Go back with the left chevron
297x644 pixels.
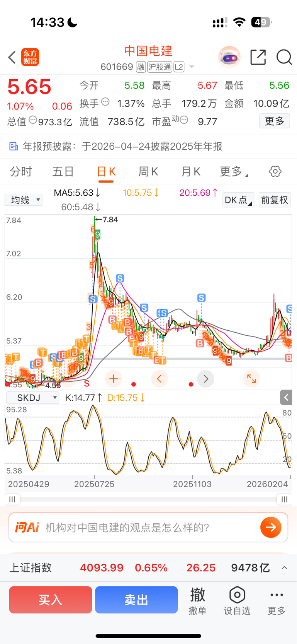pos(12,57)
